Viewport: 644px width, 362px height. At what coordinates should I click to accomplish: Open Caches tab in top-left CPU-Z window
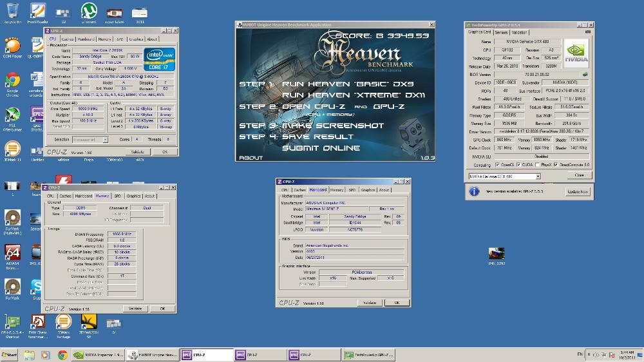68,39
